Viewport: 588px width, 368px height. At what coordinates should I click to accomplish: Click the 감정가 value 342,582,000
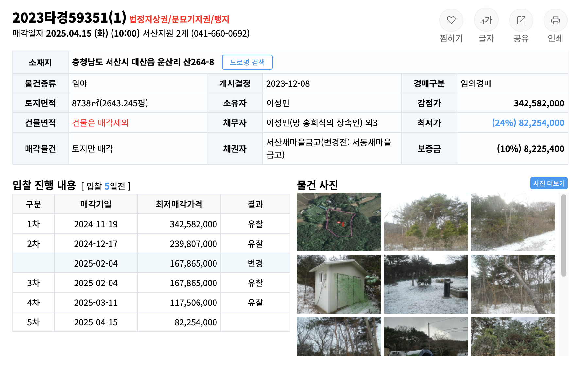[x=539, y=103]
